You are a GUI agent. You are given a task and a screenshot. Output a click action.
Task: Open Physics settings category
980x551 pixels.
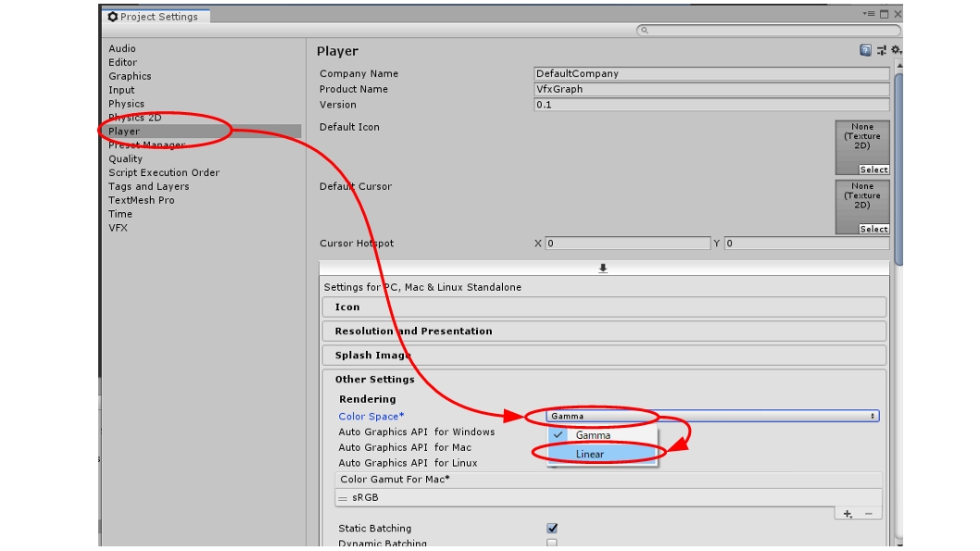click(x=126, y=104)
